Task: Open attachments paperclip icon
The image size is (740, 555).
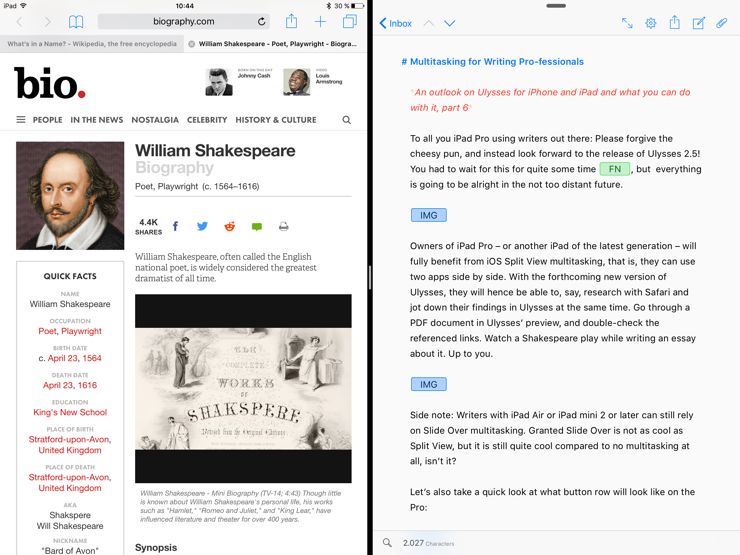Action: coord(722,23)
